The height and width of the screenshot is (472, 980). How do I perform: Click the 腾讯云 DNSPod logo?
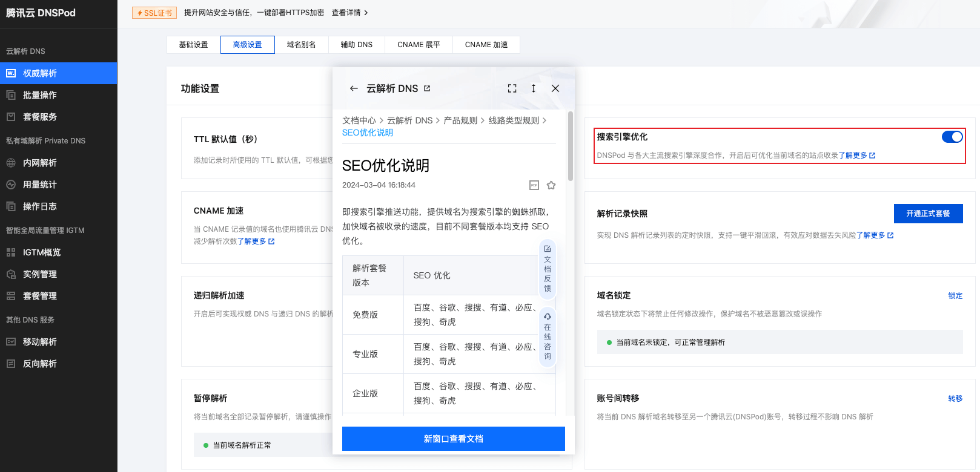tap(41, 13)
